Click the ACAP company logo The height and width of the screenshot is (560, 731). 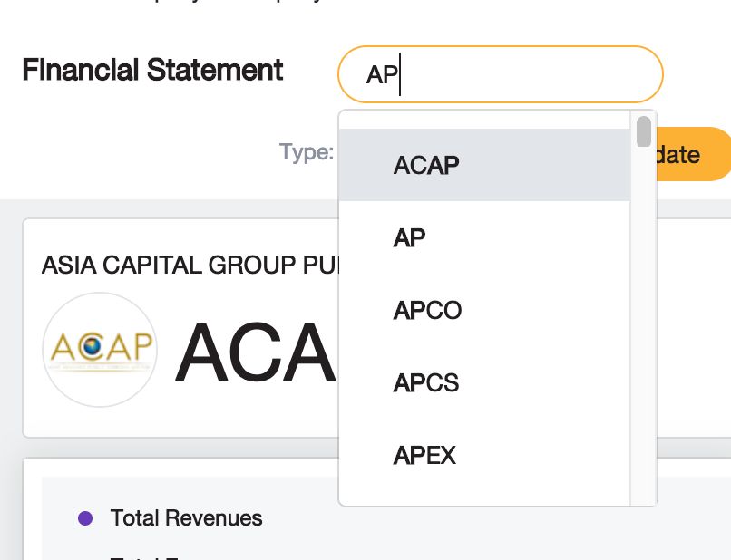pyautogui.click(x=100, y=349)
